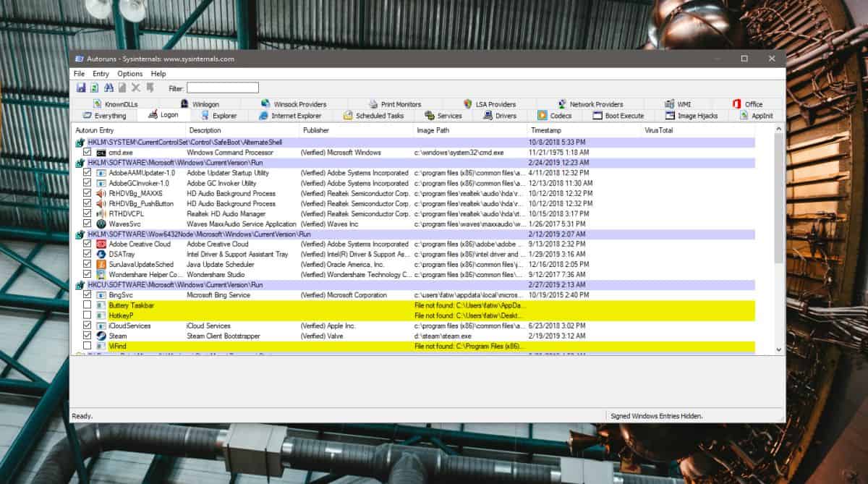Click the SunJavaUpdateSched Java icon
Viewport: 868px width, 484px height.
coord(101,264)
